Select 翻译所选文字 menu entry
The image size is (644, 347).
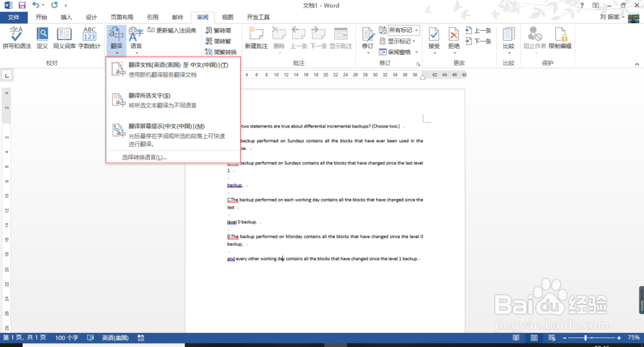tap(173, 100)
